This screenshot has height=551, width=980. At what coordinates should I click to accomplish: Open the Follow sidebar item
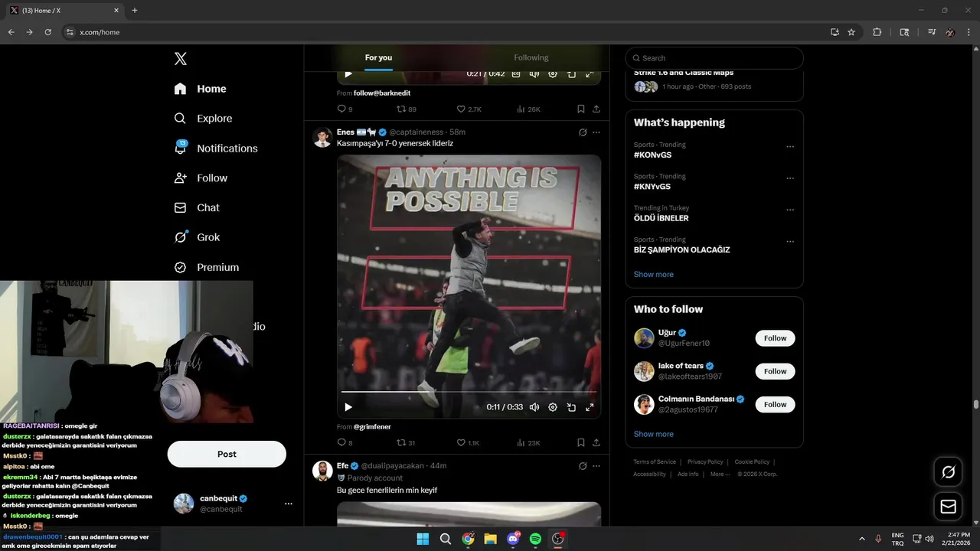click(x=201, y=178)
